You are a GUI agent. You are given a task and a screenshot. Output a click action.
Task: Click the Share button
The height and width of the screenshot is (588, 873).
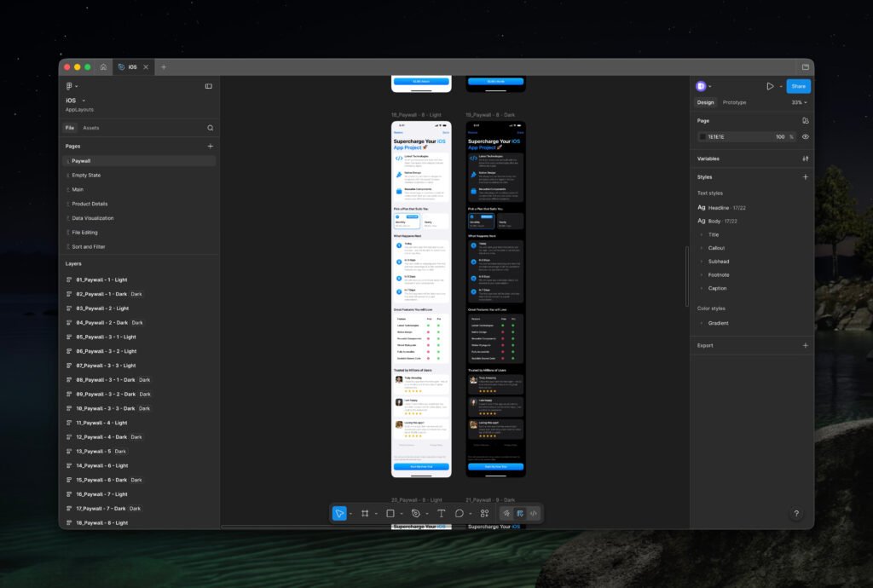(x=798, y=86)
